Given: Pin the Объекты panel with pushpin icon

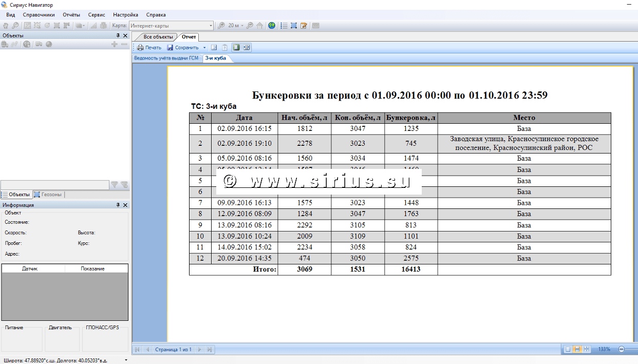Looking at the screenshot, I should coord(118,35).
